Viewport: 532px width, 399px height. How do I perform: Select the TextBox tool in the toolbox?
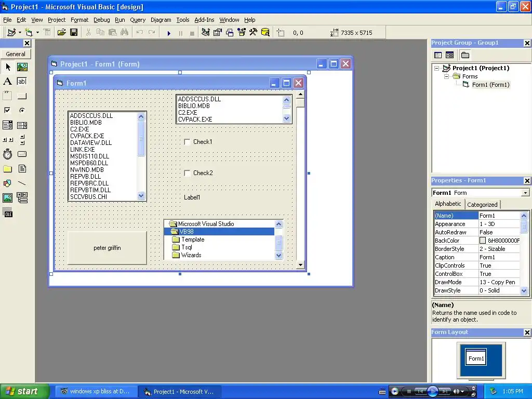coord(22,82)
